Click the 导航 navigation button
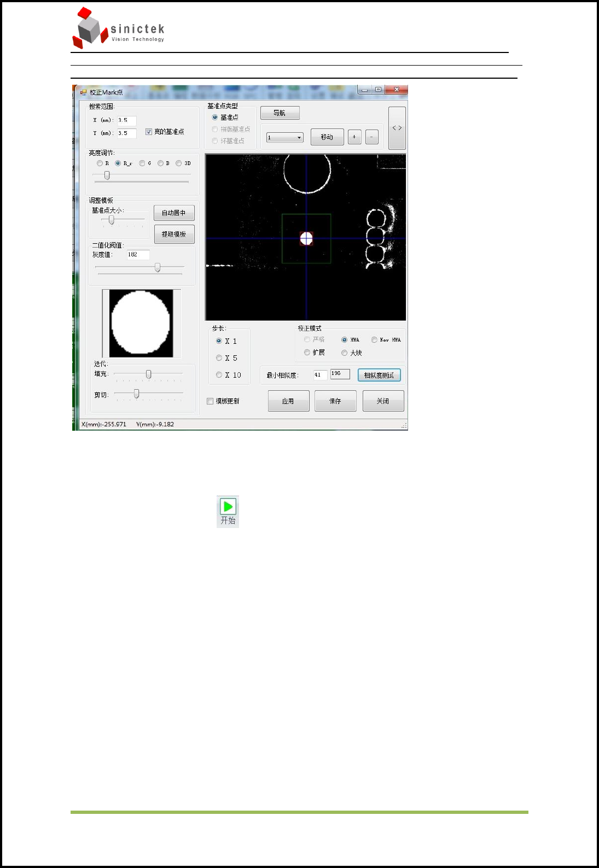The image size is (599, 868). click(280, 113)
